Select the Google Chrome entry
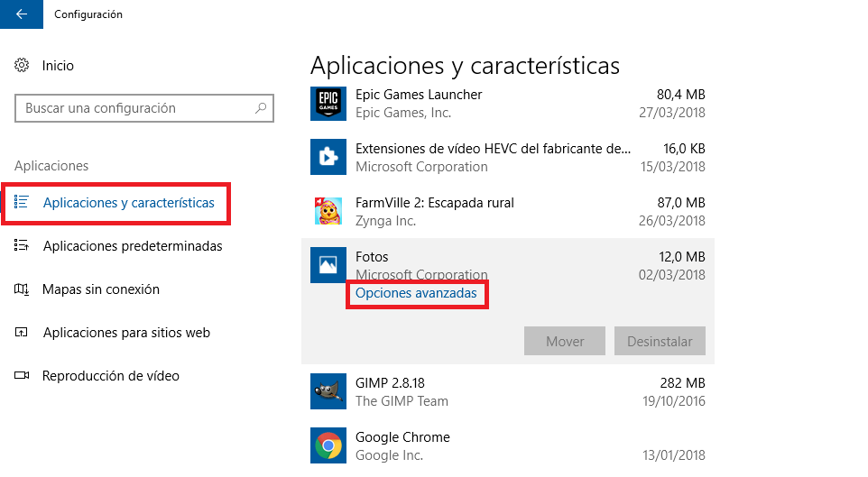 click(x=402, y=437)
